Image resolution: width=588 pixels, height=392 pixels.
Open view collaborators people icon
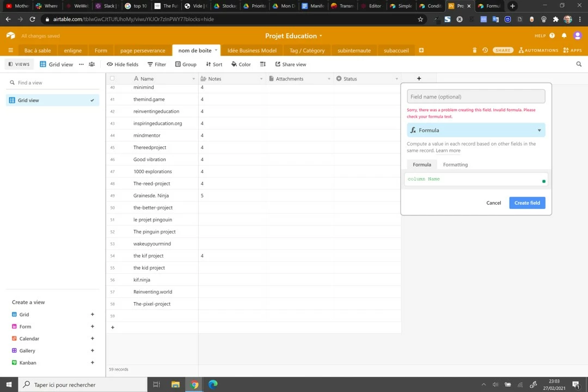(x=92, y=64)
